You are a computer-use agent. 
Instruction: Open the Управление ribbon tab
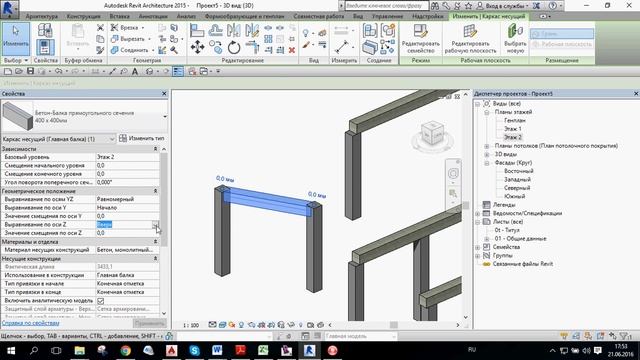coord(387,16)
